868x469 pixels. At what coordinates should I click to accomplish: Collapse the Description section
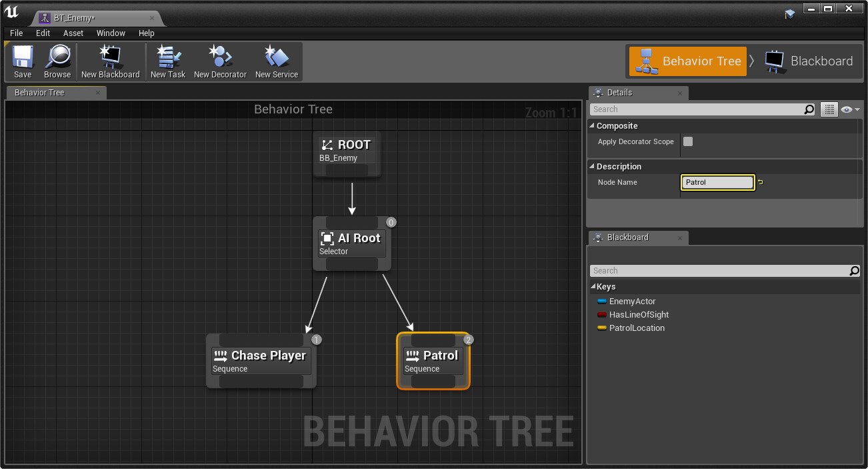592,166
